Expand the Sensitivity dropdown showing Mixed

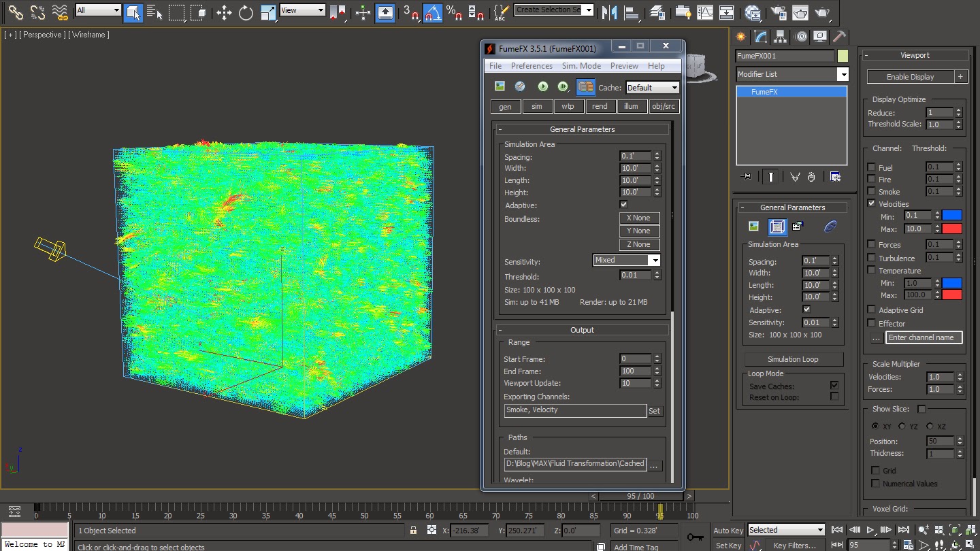626,261
